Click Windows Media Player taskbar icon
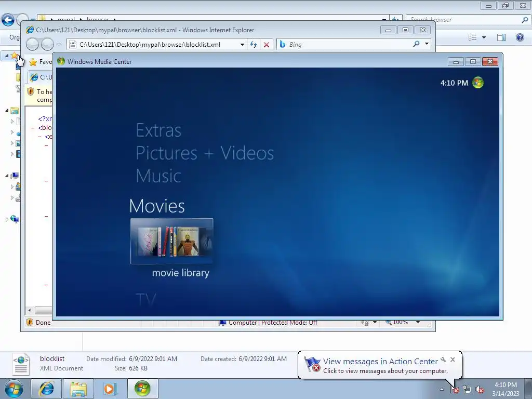Image resolution: width=532 pixels, height=399 pixels. pos(110,389)
